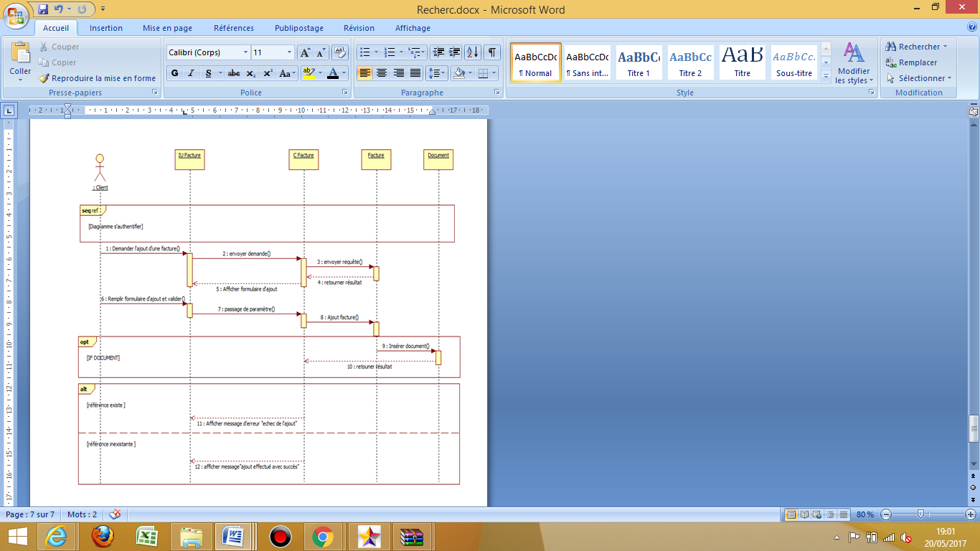The width and height of the screenshot is (980, 551).
Task: Open the font name dropdown
Action: 245,52
